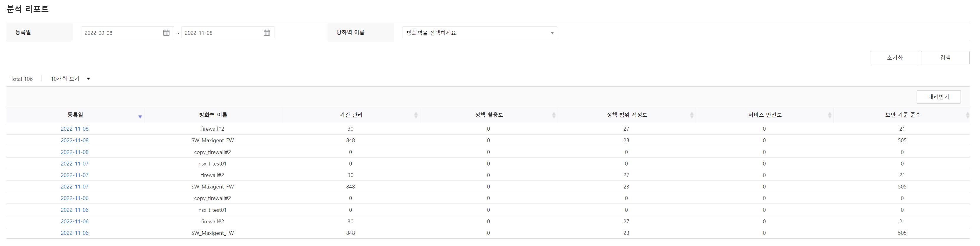980x246 pixels.
Task: Open the 2022-11-06 report for firewall#2
Action: (x=75, y=221)
